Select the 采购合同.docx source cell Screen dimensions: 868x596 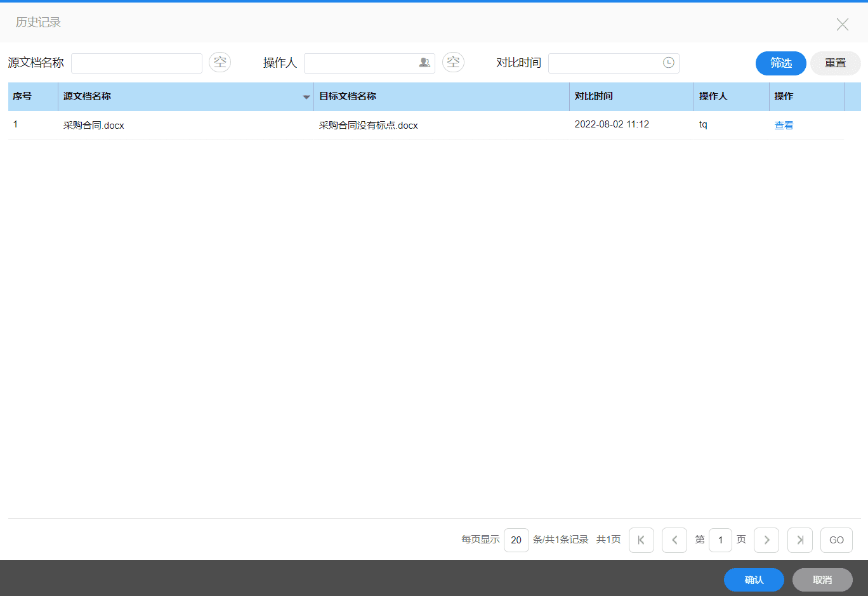click(186, 126)
